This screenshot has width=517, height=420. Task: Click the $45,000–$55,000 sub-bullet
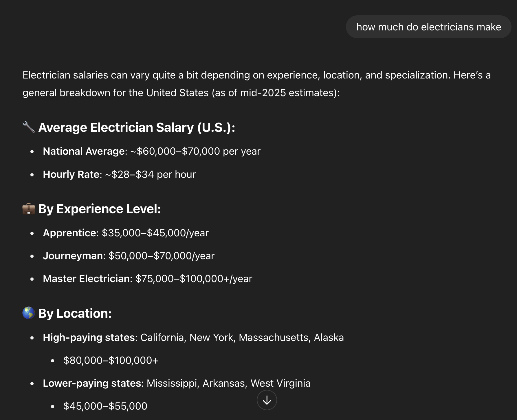click(105, 406)
